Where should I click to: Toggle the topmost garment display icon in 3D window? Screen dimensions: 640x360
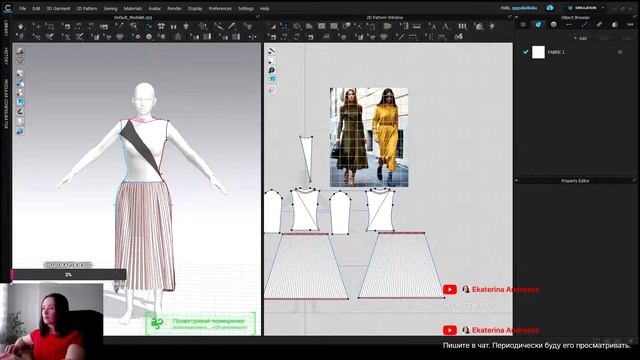(20, 51)
